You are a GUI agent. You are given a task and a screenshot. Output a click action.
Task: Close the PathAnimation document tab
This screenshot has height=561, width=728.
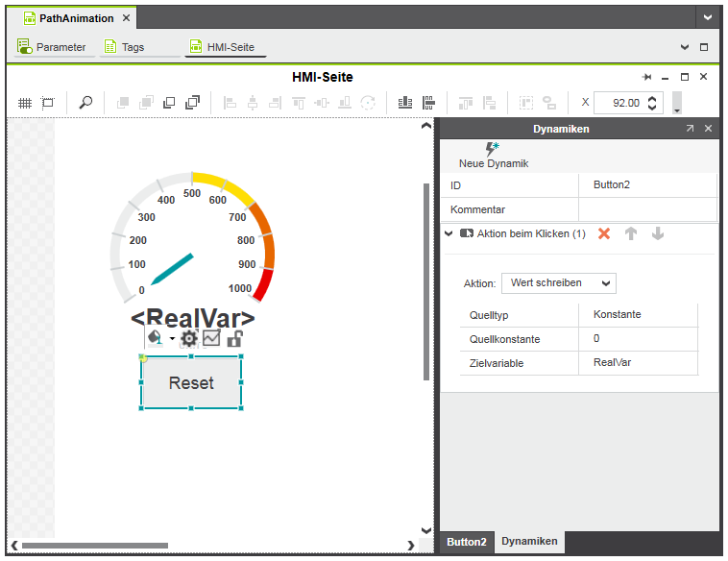[127, 18]
